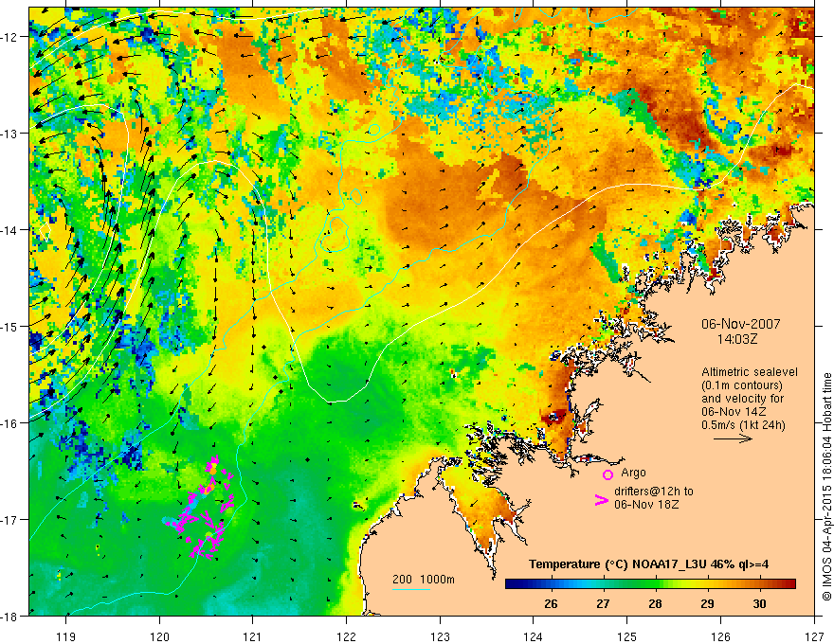This screenshot has height=644, width=834.
Task: Click the '06-Nov-2007' date label
Action: [741, 324]
